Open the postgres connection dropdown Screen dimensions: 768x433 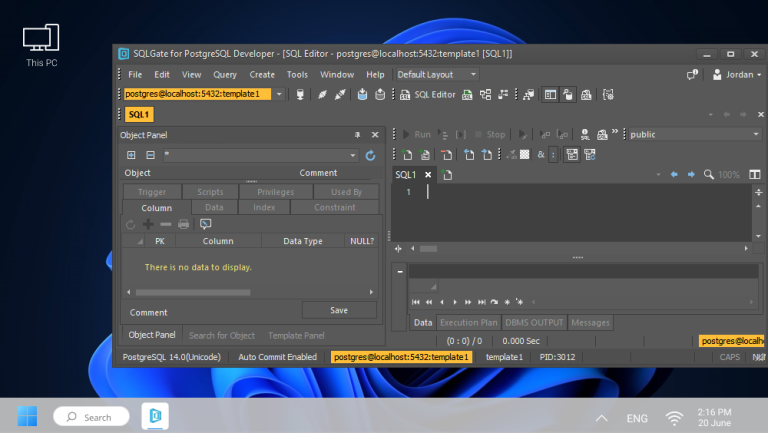[278, 94]
